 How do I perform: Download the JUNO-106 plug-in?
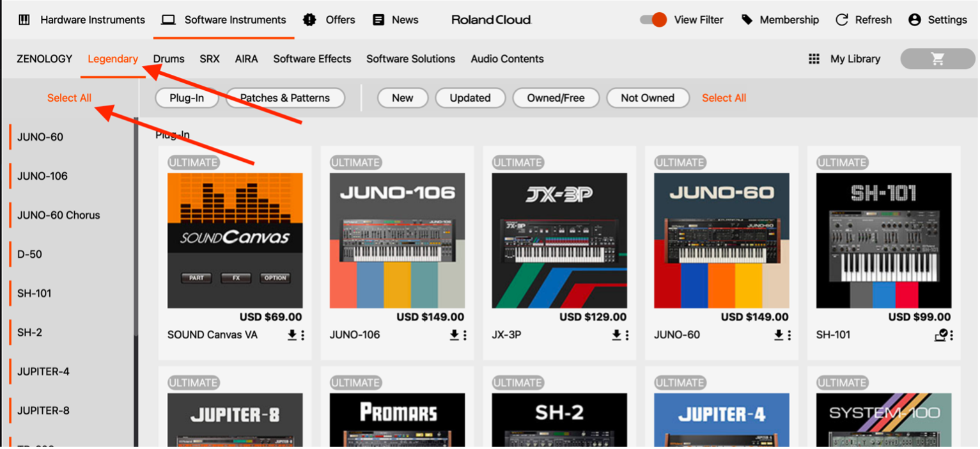pos(453,335)
